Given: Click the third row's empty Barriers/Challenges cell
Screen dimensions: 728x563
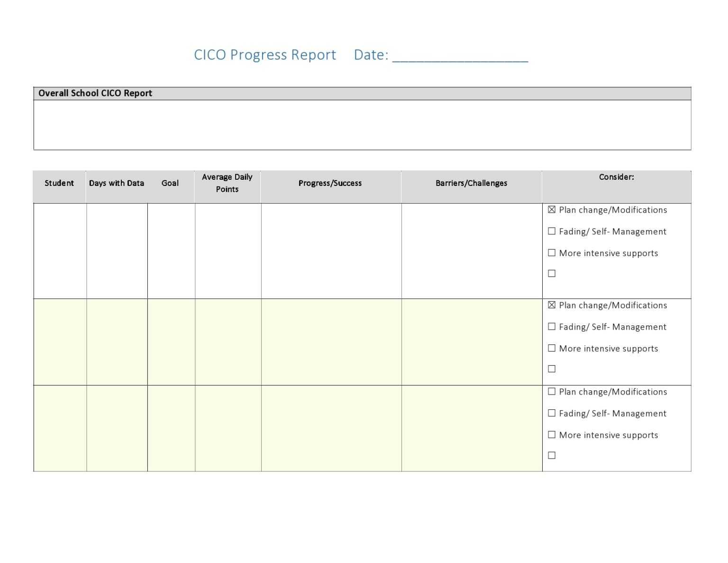Looking at the screenshot, I should 472,428.
